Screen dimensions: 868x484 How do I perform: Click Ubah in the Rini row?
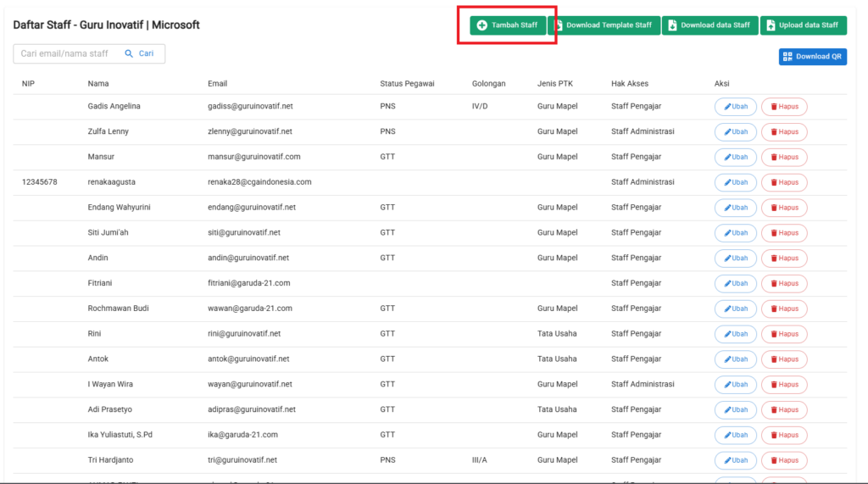point(736,334)
